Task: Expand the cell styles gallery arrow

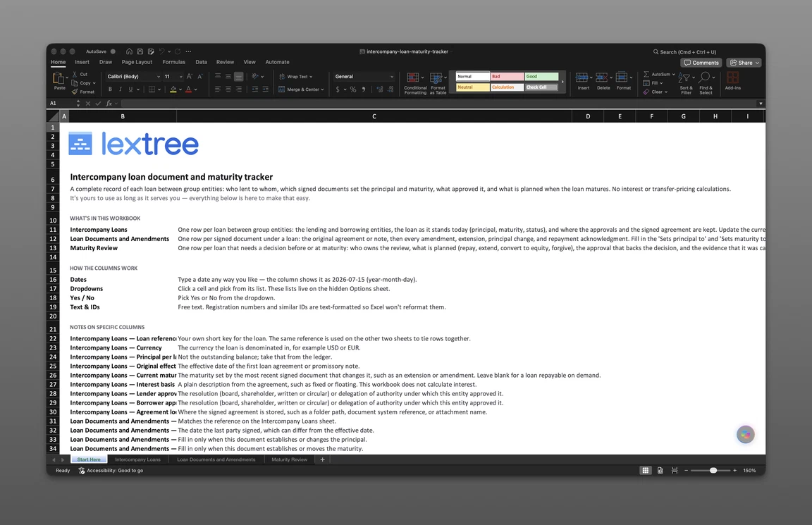Action: [562, 82]
